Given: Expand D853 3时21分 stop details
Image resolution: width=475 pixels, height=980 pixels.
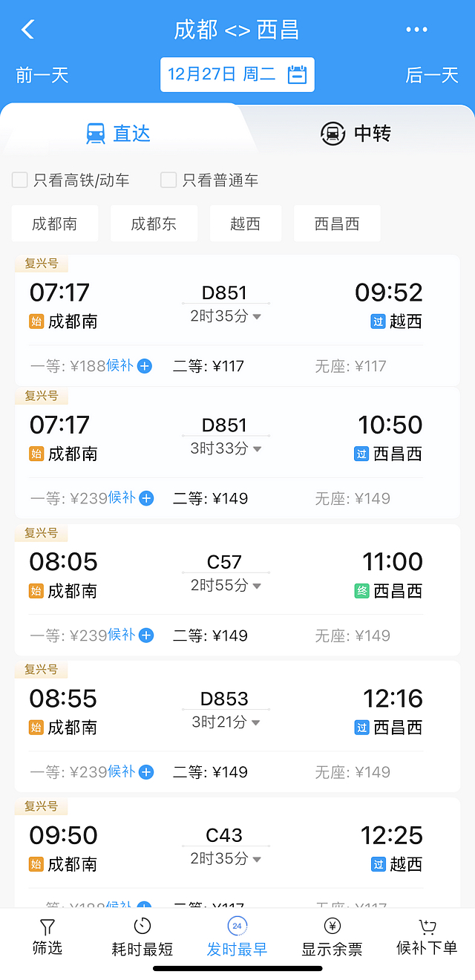Looking at the screenshot, I should (257, 723).
